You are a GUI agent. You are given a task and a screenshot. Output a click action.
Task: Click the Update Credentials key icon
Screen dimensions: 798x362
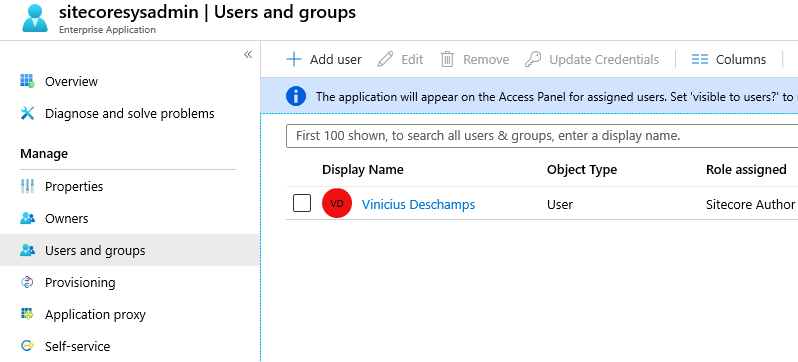(533, 59)
